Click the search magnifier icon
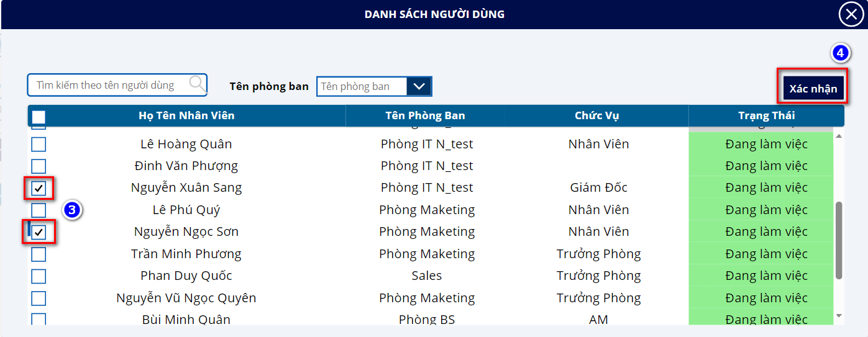Image resolution: width=868 pixels, height=337 pixels. tap(198, 84)
